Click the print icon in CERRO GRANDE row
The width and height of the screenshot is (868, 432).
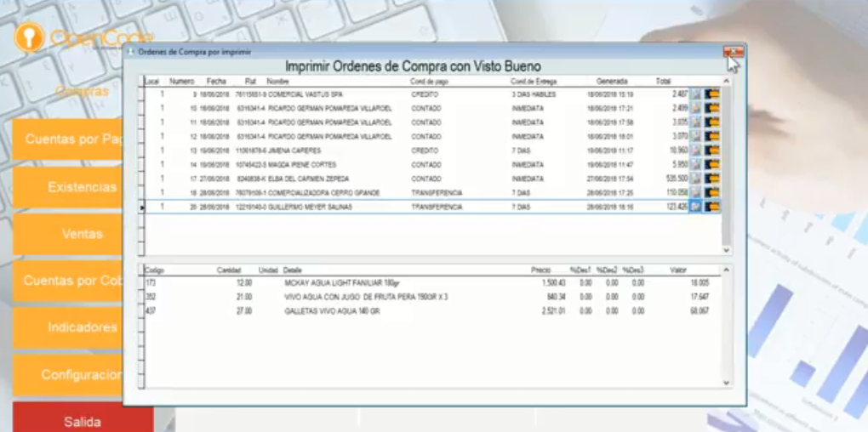click(x=695, y=192)
